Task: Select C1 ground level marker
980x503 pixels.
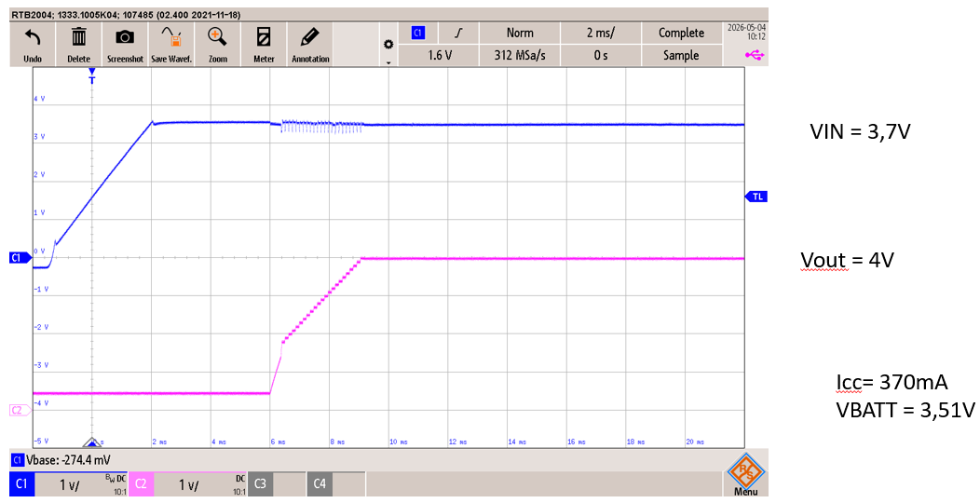Action: click(x=20, y=257)
